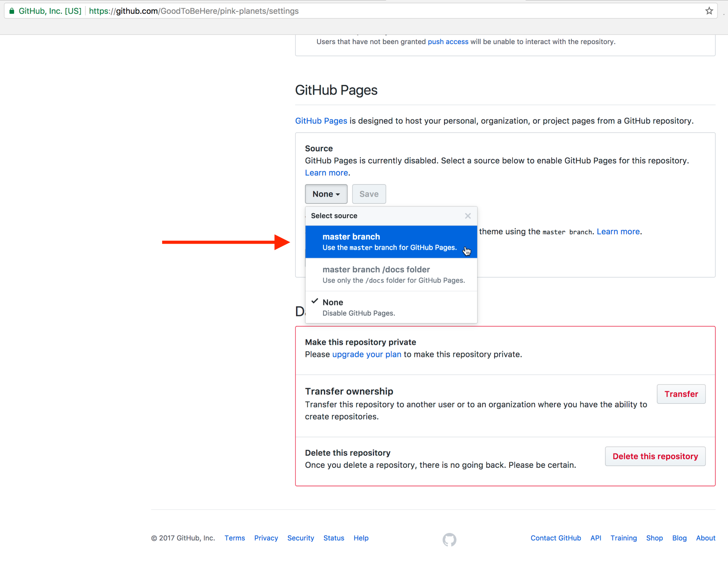Open Contact GitHub in the footer
This screenshot has height=571, width=728.
pos(556,538)
